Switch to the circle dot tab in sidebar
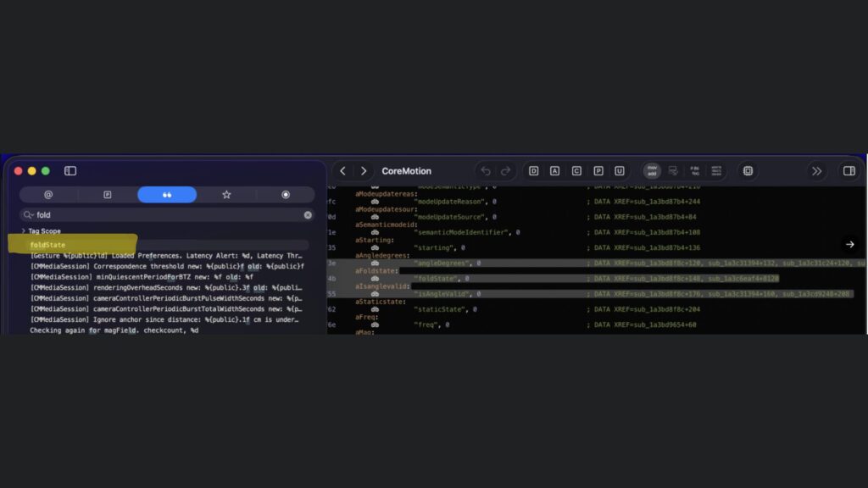 pos(286,195)
